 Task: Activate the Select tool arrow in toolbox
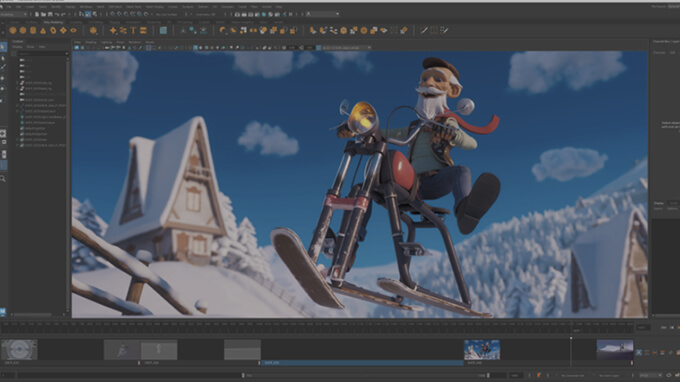pos(3,47)
